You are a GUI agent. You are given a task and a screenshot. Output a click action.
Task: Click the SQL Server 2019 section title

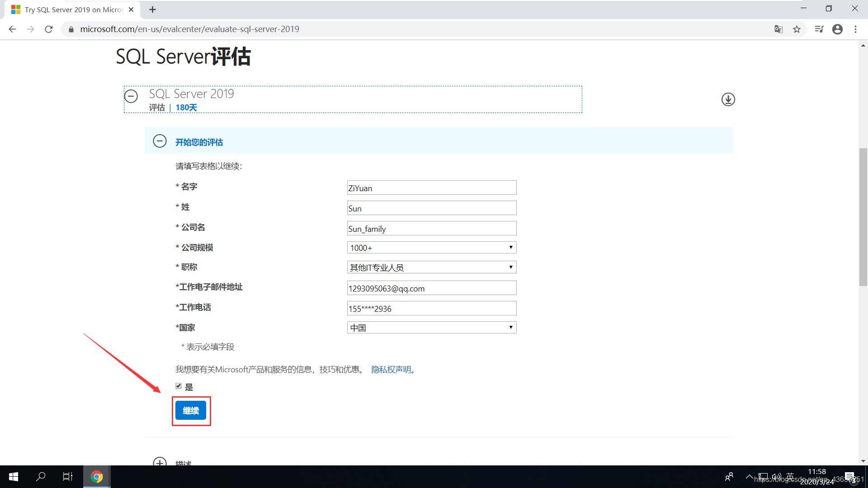tap(192, 94)
